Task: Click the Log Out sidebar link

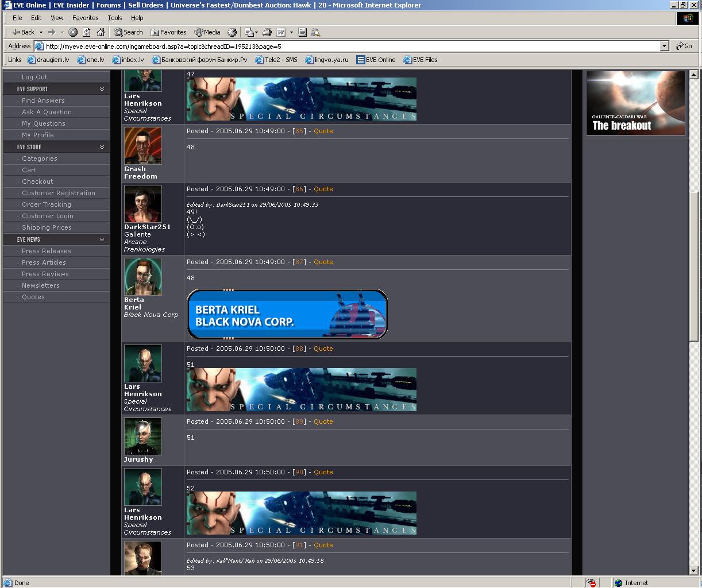Action: click(x=34, y=77)
